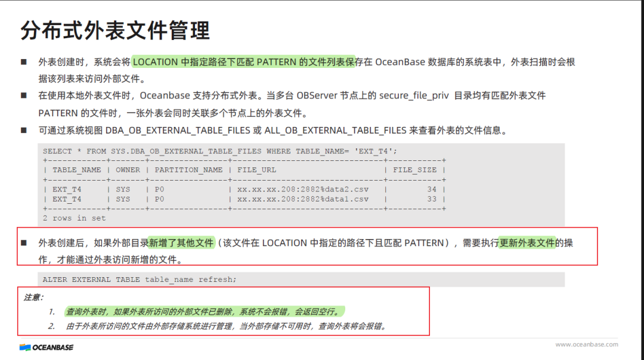
Task: Click the EXT_T4 cell in data2.csv row
Action: pos(67,189)
